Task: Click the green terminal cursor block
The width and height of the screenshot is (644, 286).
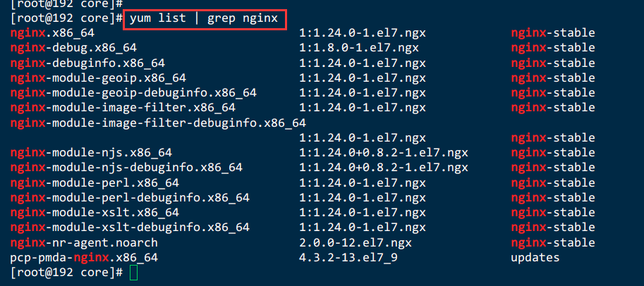Action: 133,273
